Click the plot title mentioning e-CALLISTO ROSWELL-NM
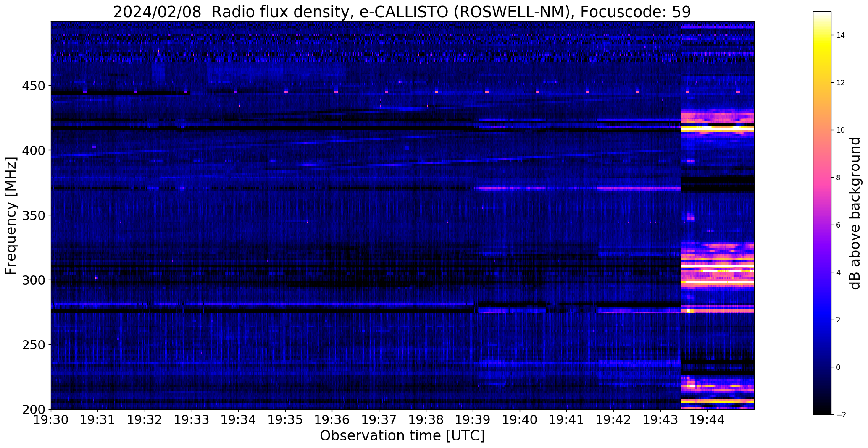Viewport: 868px width, 448px height. [x=402, y=12]
